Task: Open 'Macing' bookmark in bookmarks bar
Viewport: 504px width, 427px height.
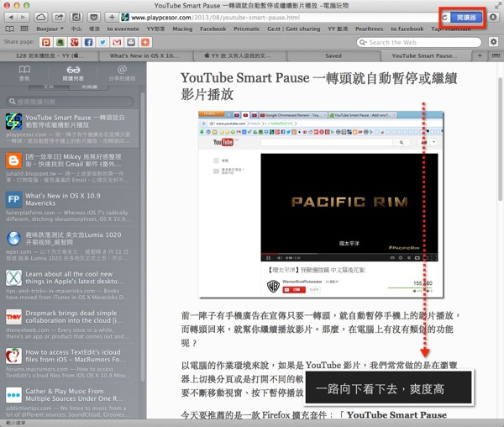Action: 182,29
